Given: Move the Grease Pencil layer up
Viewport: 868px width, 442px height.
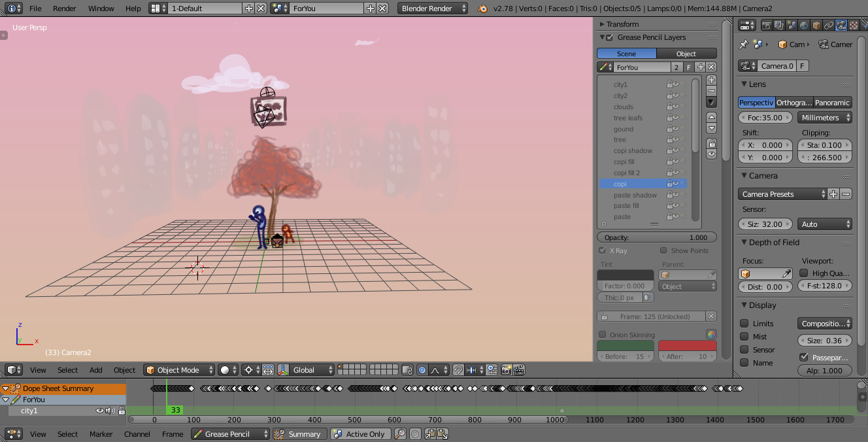Looking at the screenshot, I should (x=712, y=116).
